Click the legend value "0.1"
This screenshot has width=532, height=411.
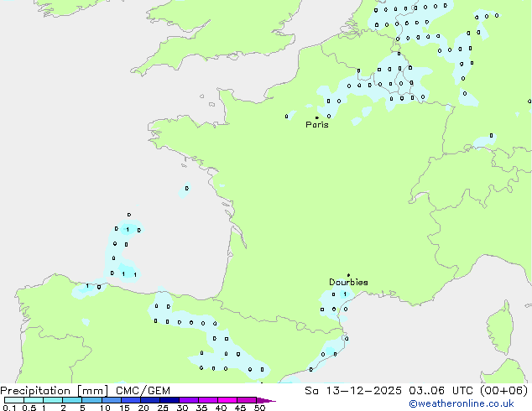click(8, 408)
